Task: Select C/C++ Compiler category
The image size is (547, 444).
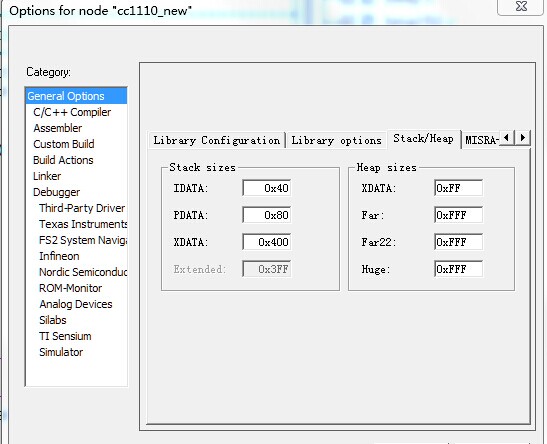Action: [x=72, y=112]
